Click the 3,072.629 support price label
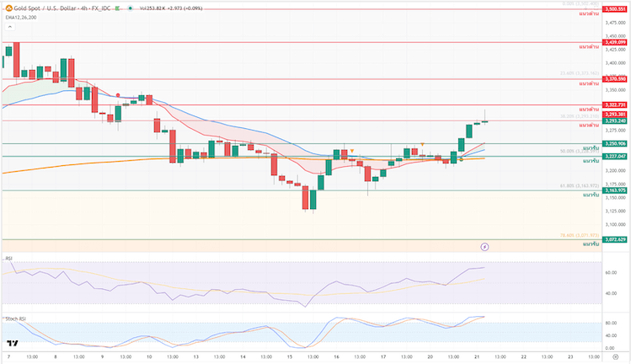The image size is (631, 364). (614, 239)
